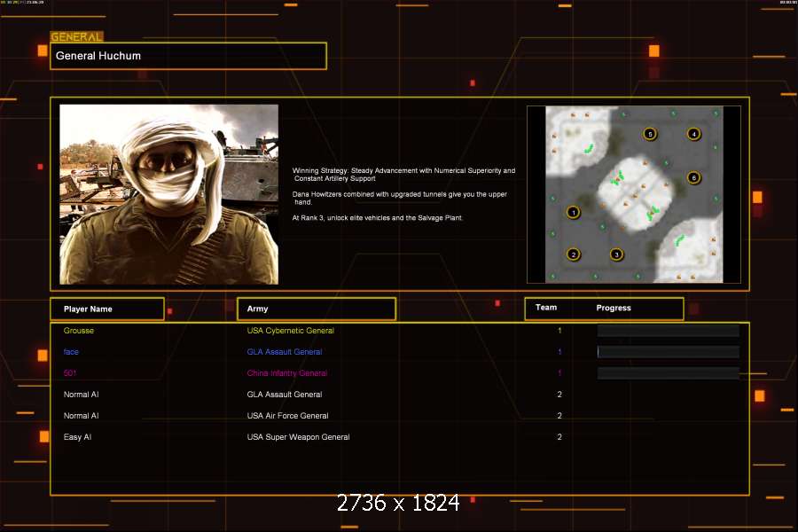
Task: Select player Grousse in the list
Action: click(79, 331)
